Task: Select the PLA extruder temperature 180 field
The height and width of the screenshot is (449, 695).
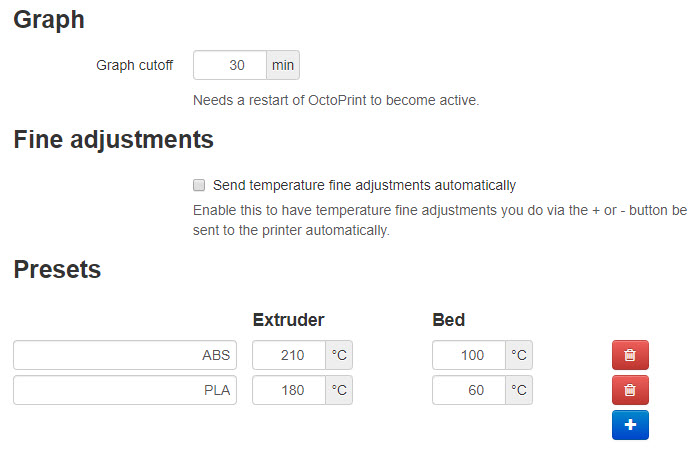Action: 289,390
